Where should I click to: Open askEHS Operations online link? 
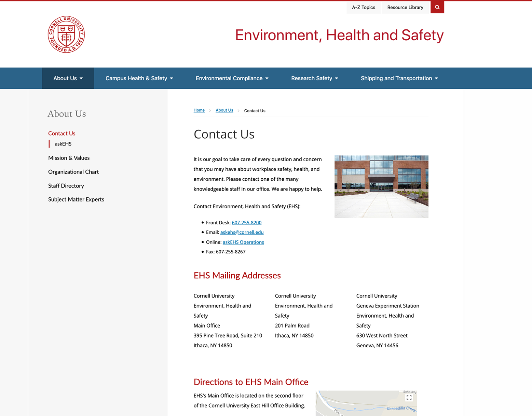tap(243, 242)
